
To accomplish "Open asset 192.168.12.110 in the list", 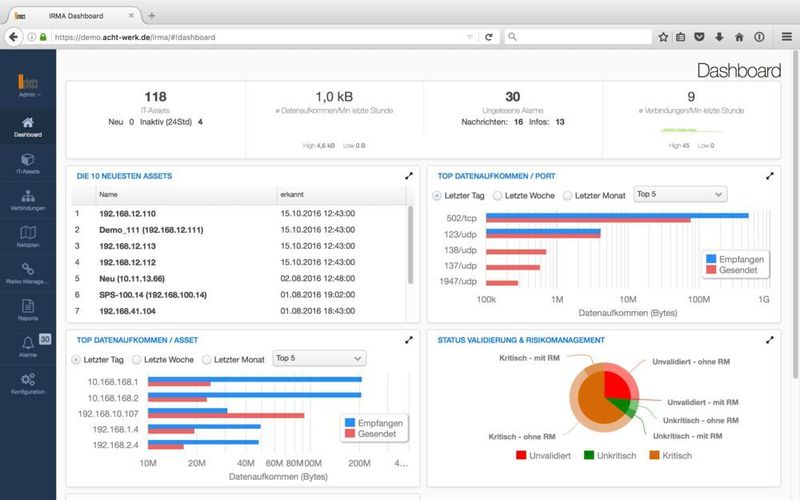I will (127, 214).
